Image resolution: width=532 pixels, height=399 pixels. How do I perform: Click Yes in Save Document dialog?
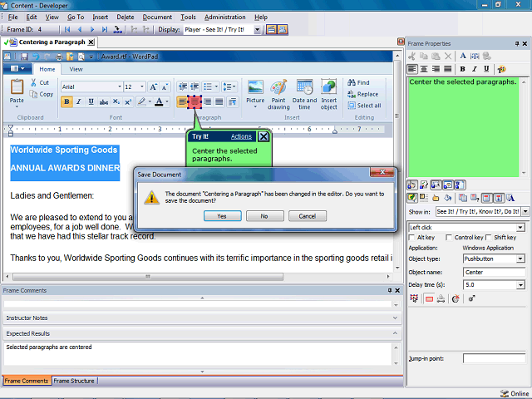click(x=222, y=216)
